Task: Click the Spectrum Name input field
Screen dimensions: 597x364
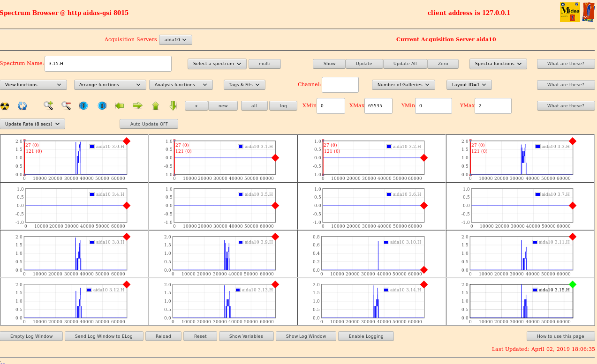Action: pos(108,64)
